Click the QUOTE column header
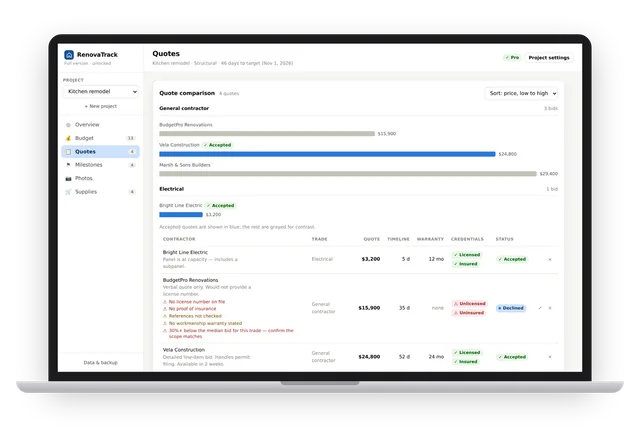This screenshot has width=640, height=427. (371, 239)
